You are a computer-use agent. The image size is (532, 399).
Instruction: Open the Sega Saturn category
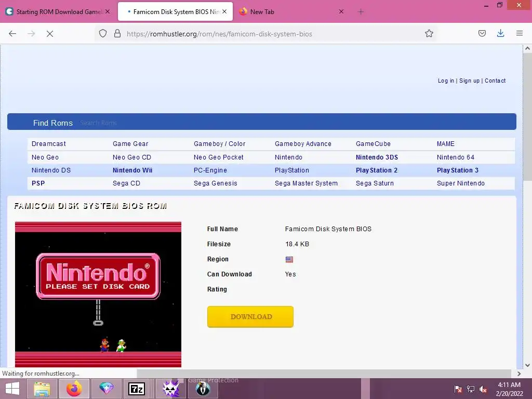coord(375,183)
